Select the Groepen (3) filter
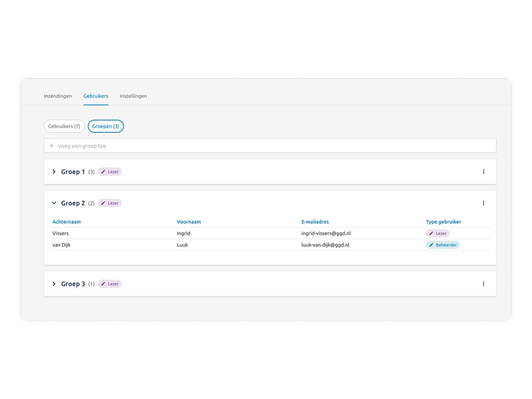The image size is (532, 399). [106, 126]
